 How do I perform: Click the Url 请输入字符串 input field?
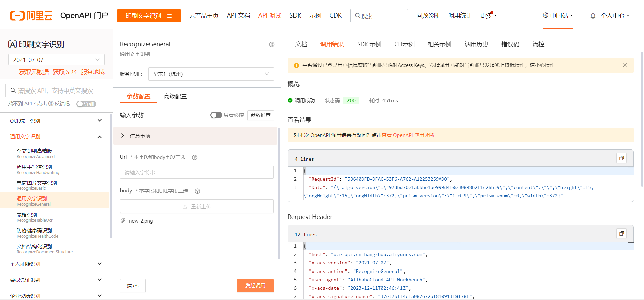(197, 172)
